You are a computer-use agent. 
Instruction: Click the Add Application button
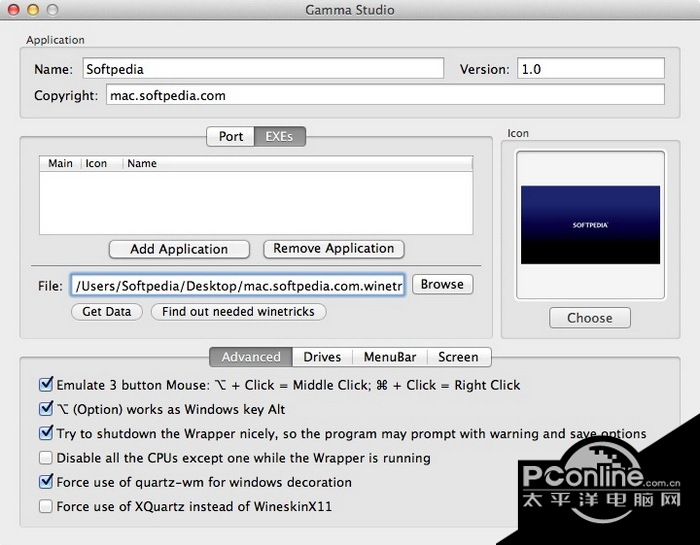coord(179,249)
